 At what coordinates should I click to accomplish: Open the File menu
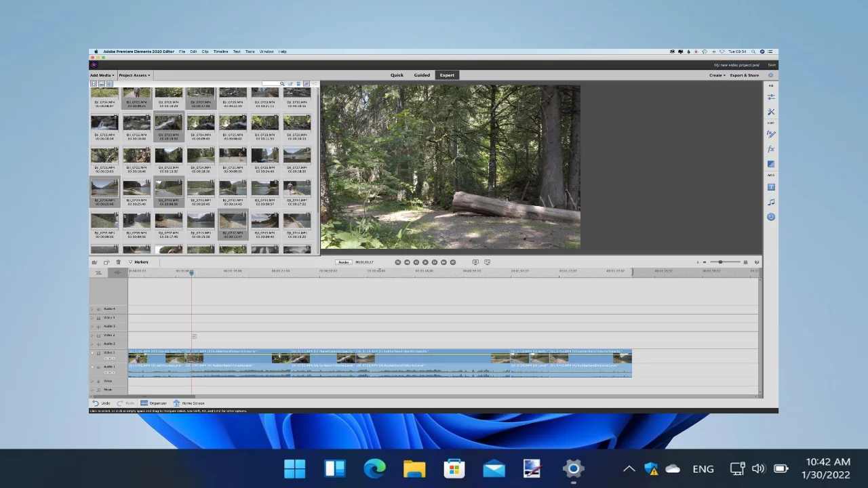pyautogui.click(x=182, y=52)
